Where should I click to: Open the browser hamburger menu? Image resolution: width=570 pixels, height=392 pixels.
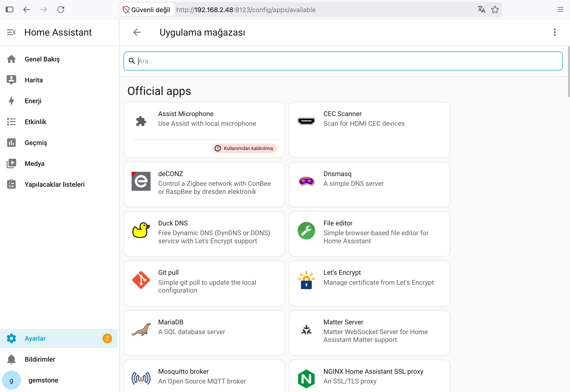(x=560, y=9)
